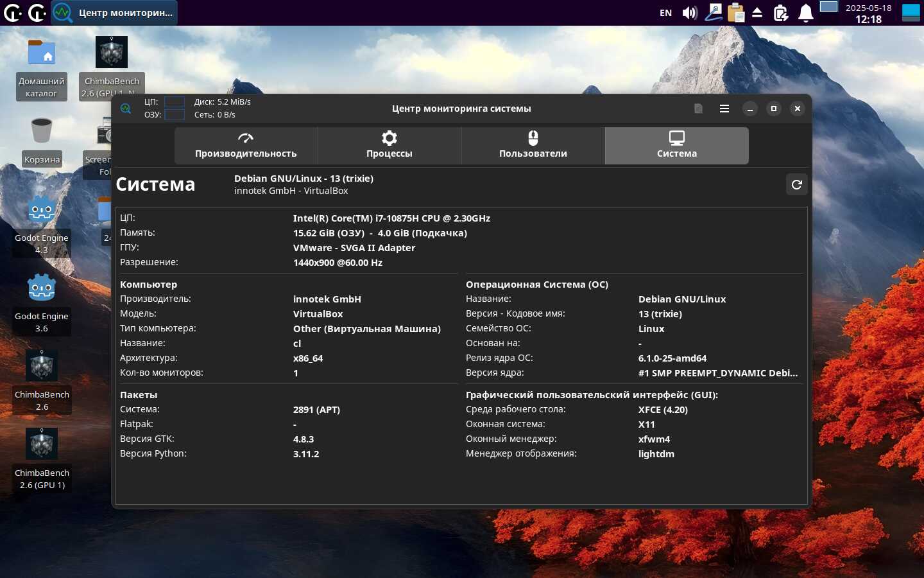The width and height of the screenshot is (924, 578).
Task: Click the Центр мониторинга taskbar button
Action: click(114, 13)
